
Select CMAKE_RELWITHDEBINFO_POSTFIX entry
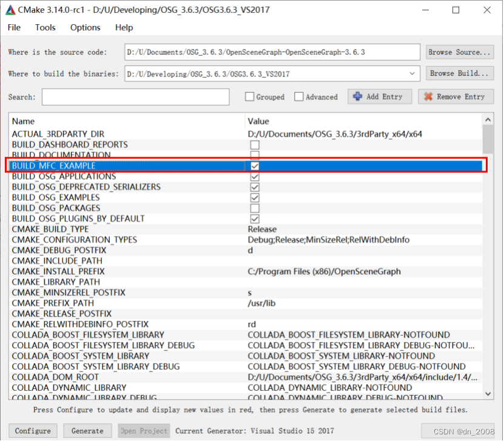[x=80, y=325]
